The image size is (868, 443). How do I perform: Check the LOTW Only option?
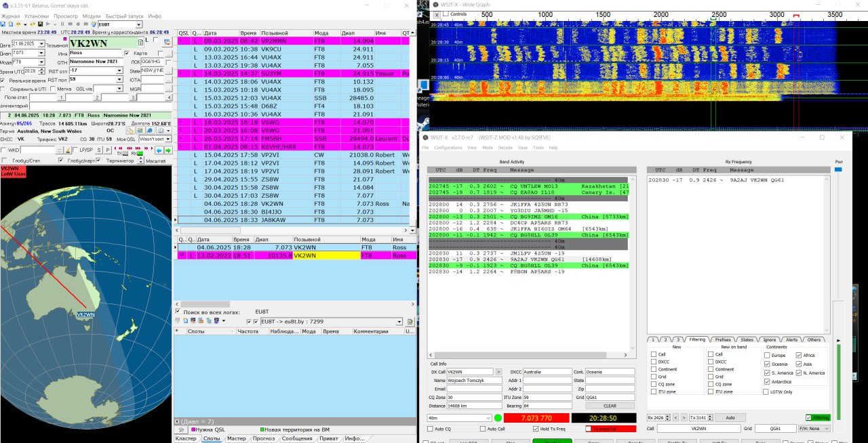pos(766,392)
